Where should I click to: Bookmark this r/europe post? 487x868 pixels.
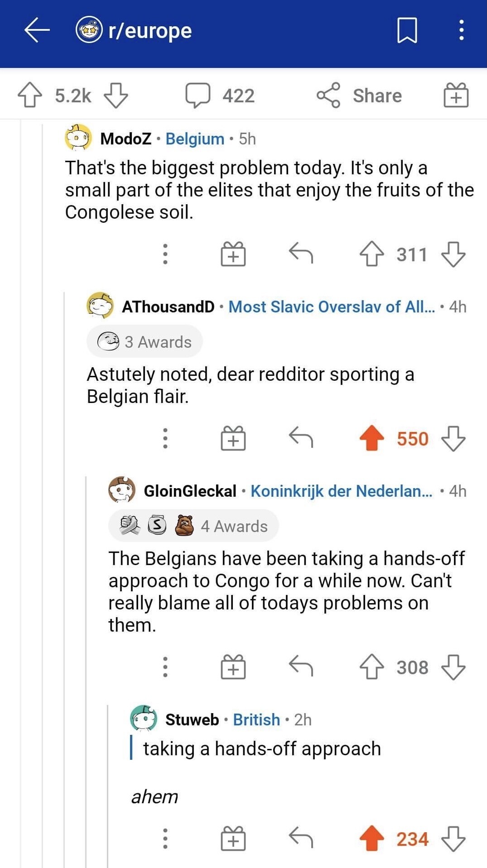[x=407, y=30]
